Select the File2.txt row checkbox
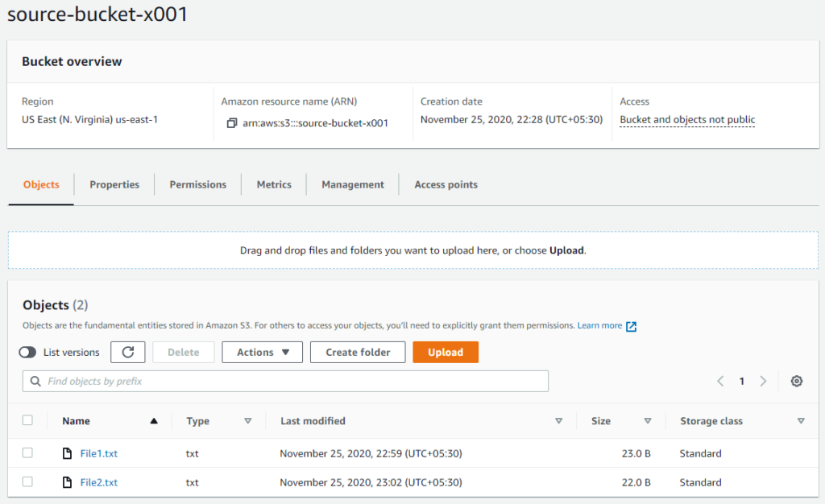The image size is (825, 504). tap(27, 481)
